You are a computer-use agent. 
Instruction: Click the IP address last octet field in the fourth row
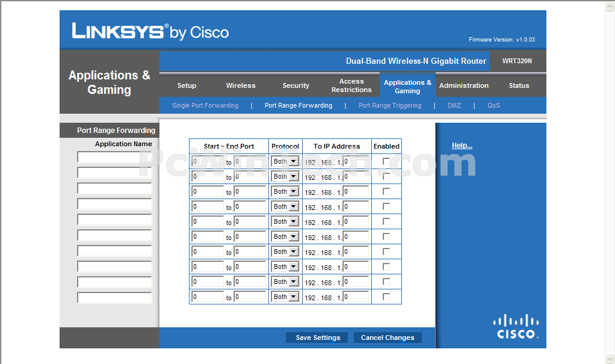356,206
